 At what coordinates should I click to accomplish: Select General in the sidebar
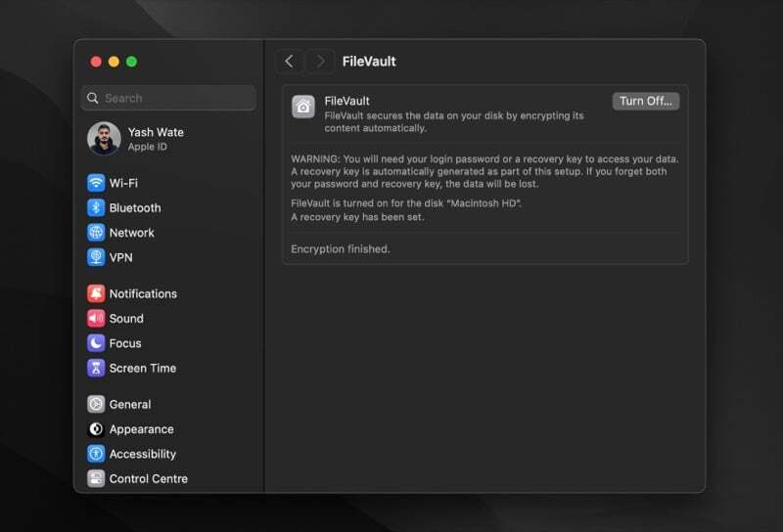[168, 404]
